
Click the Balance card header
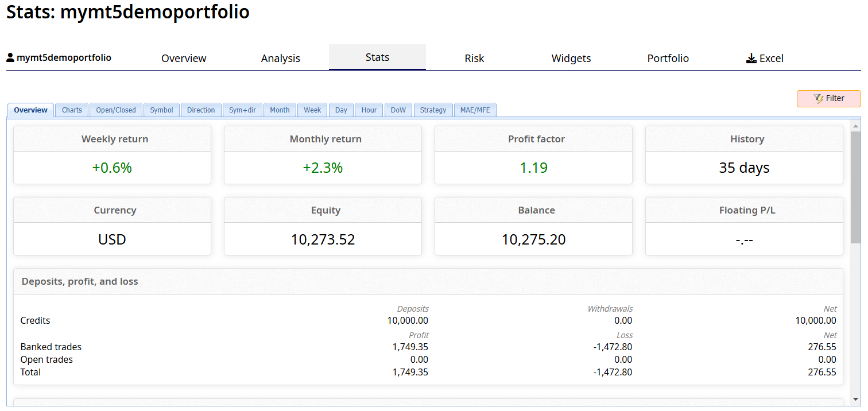[x=533, y=210]
